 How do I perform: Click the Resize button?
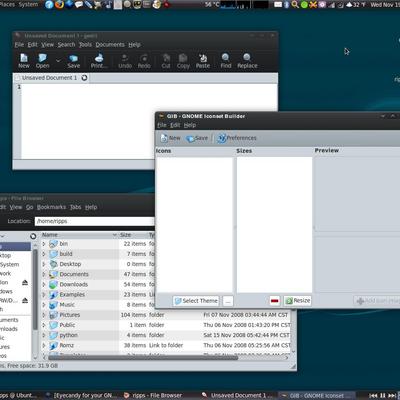[298, 301]
